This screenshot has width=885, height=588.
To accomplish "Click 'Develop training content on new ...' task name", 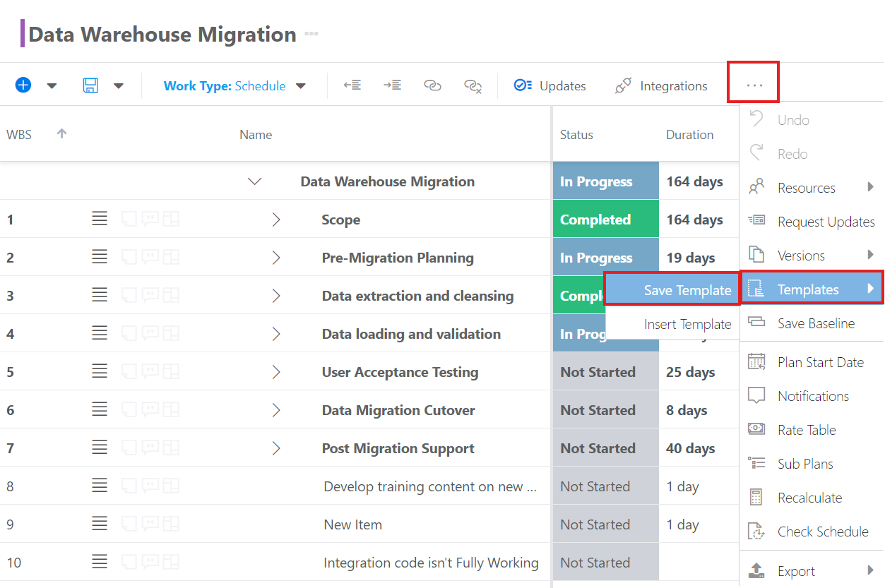I will click(431, 486).
